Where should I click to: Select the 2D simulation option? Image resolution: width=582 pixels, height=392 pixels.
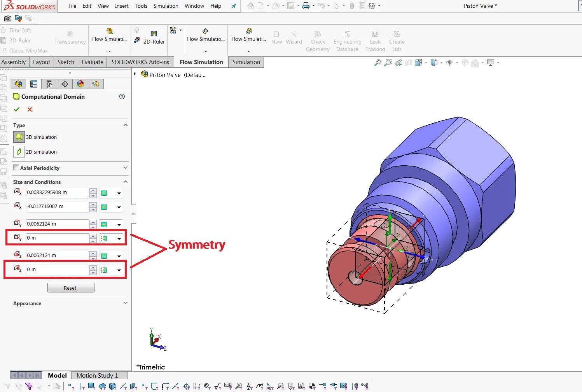pyautogui.click(x=19, y=152)
